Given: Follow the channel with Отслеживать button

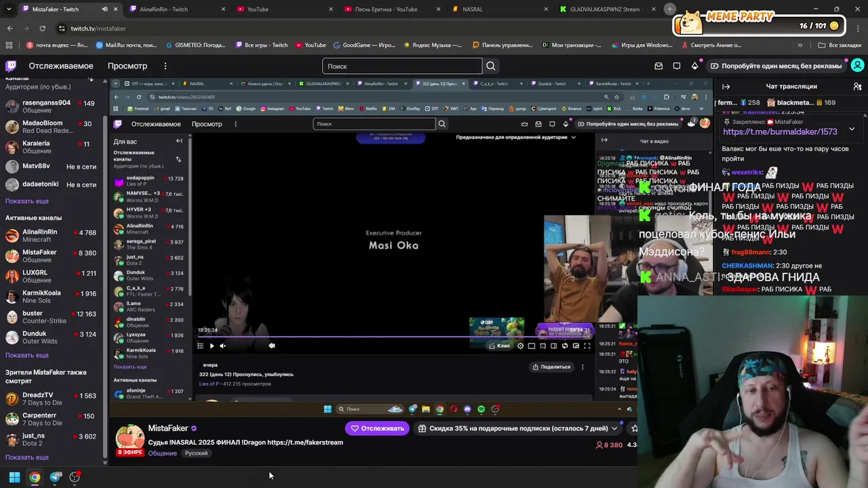Looking at the screenshot, I should (x=378, y=428).
